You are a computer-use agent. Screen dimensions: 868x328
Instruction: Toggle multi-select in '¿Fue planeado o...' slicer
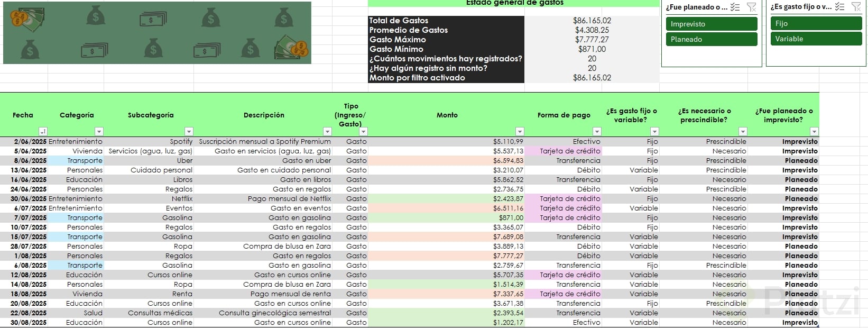735,7
